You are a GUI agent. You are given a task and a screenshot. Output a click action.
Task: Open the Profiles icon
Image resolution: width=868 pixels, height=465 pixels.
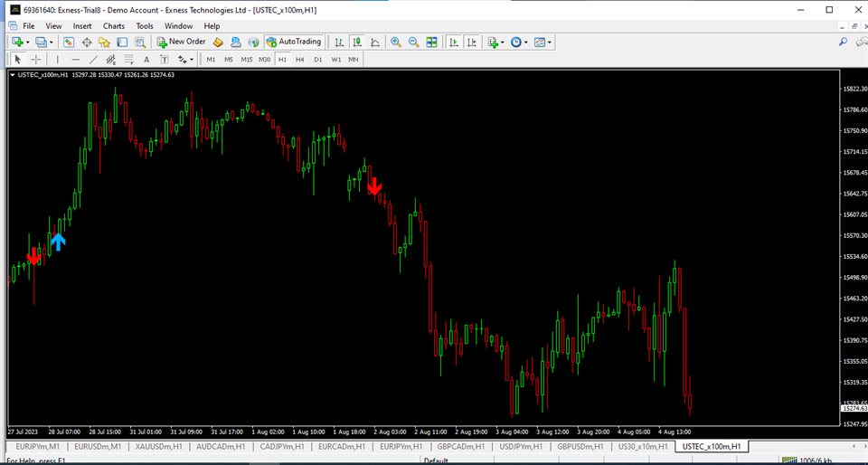[41, 43]
